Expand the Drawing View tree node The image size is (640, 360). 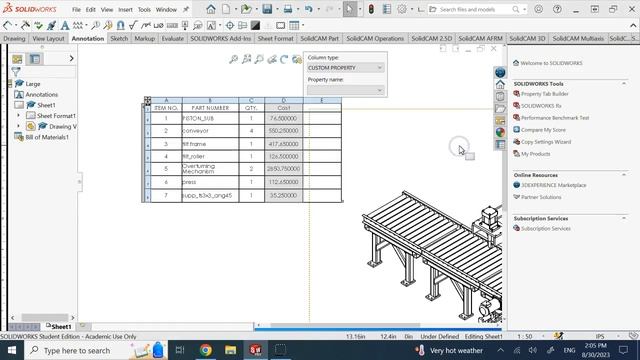[x=18, y=127]
